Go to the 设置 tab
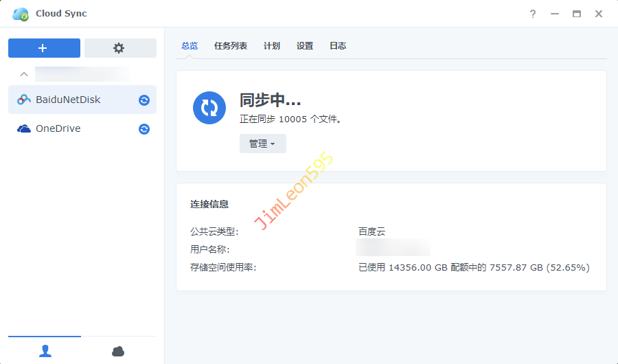This screenshot has width=618, height=364. [x=305, y=46]
